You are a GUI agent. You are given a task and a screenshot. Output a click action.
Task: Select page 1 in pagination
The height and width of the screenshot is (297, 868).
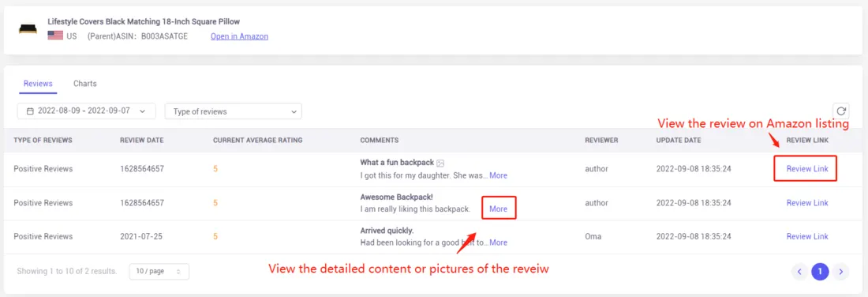tap(820, 272)
